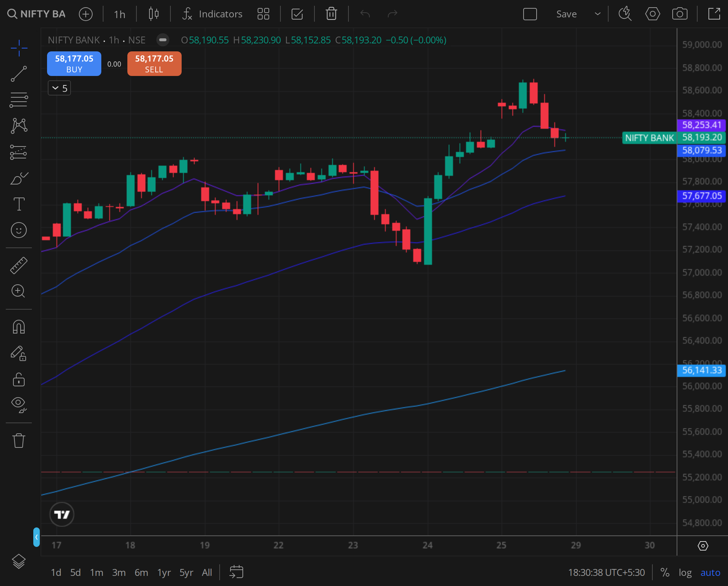The width and height of the screenshot is (728, 586).
Task: Expand the left panel blue arrow handle
Action: coord(36,537)
